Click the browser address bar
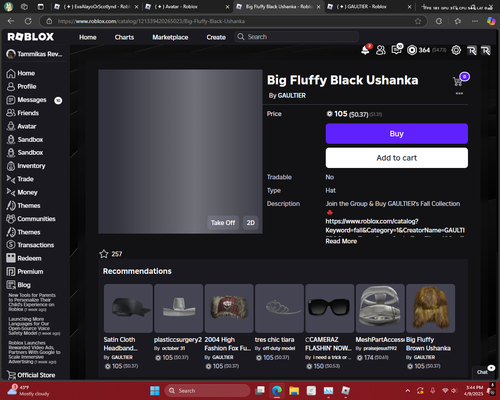500x400 pixels. click(x=233, y=21)
